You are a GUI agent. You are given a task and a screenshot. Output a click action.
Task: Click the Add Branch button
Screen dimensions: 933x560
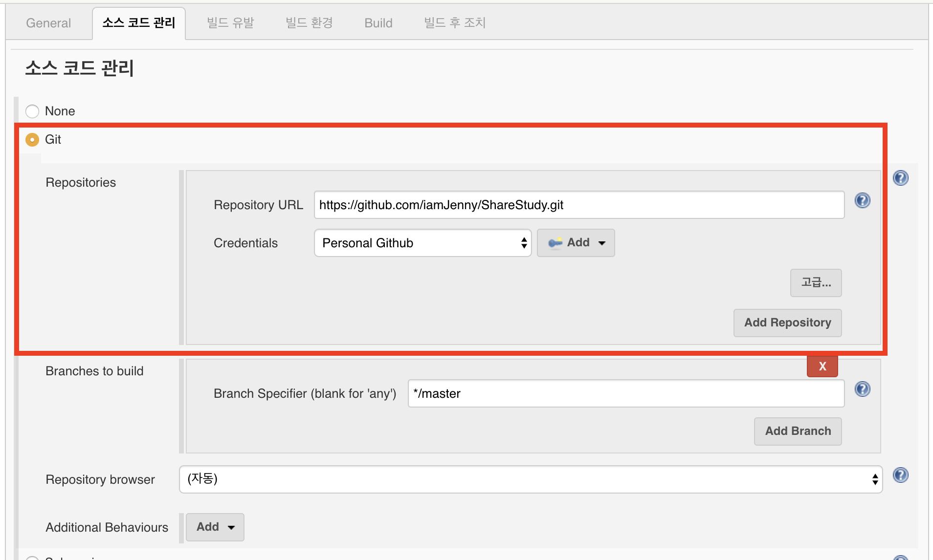(x=798, y=431)
